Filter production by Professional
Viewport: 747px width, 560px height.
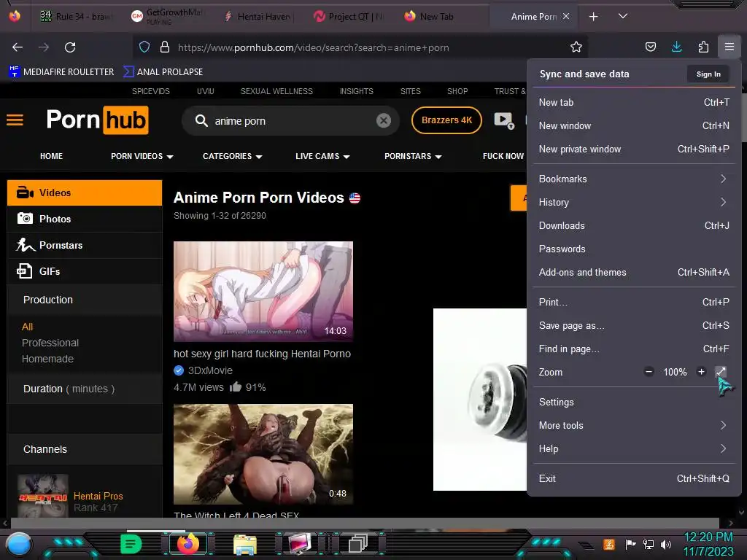tap(50, 343)
